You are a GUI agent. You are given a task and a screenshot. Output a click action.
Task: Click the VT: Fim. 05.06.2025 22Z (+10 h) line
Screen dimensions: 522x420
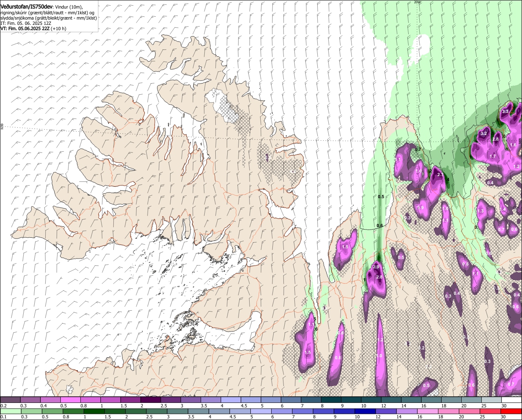[33, 29]
